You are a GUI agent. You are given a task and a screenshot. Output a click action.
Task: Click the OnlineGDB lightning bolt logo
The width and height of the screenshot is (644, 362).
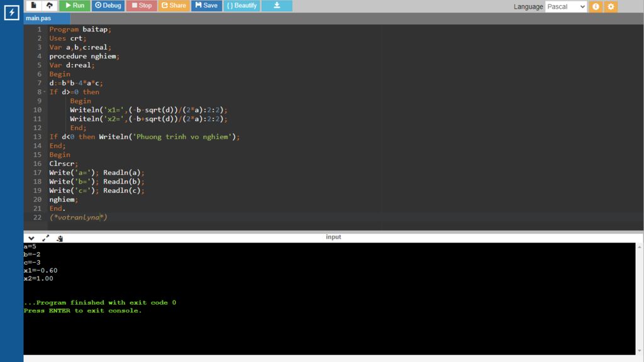(x=11, y=13)
